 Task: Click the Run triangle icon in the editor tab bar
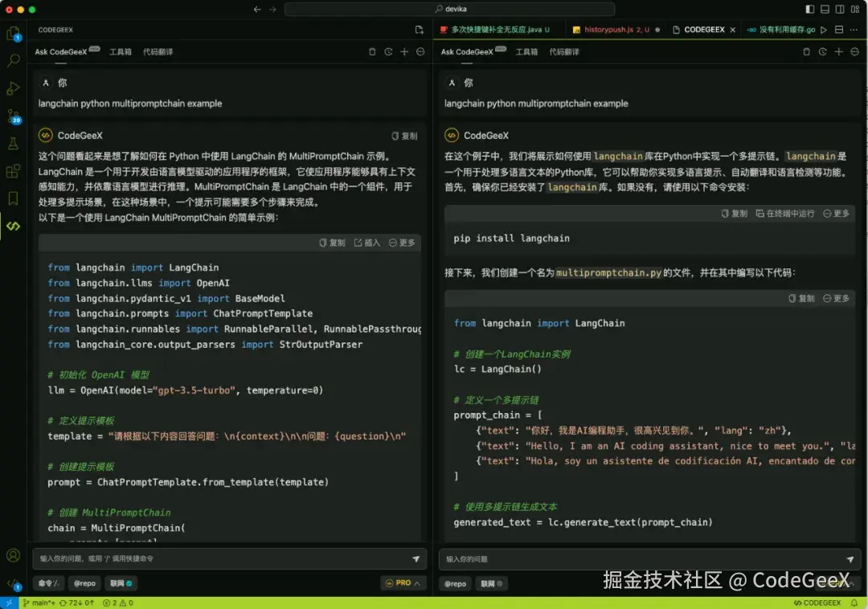click(824, 29)
